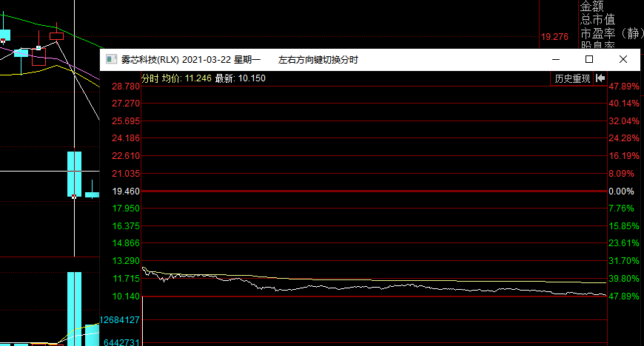Close the intraday chart popup window
This screenshot has height=346, width=644.
click(623, 59)
